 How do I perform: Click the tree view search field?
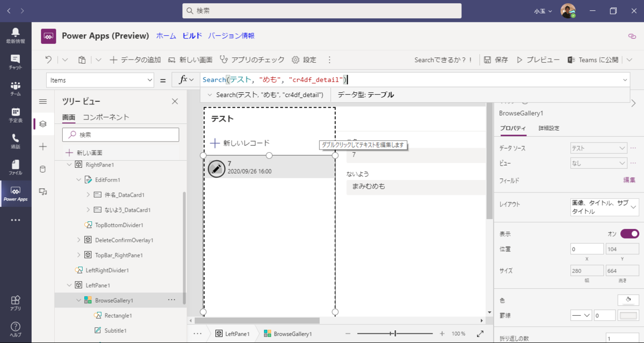pyautogui.click(x=121, y=135)
